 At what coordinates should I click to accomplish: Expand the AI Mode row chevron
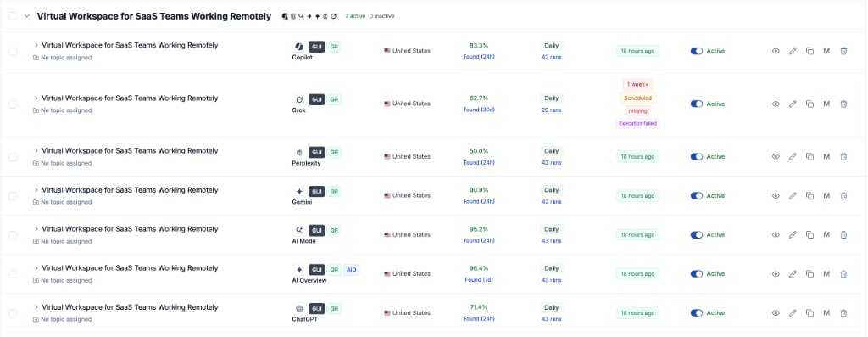[x=36, y=228]
